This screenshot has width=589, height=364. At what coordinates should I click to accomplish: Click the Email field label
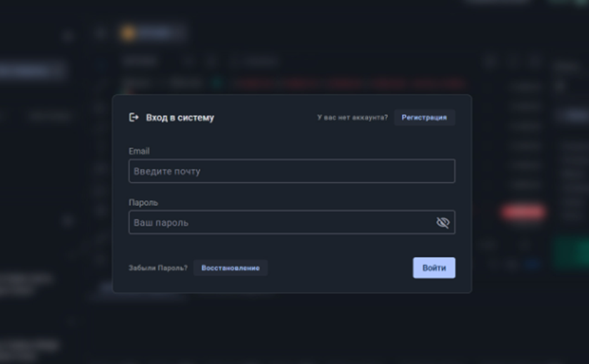[139, 151]
